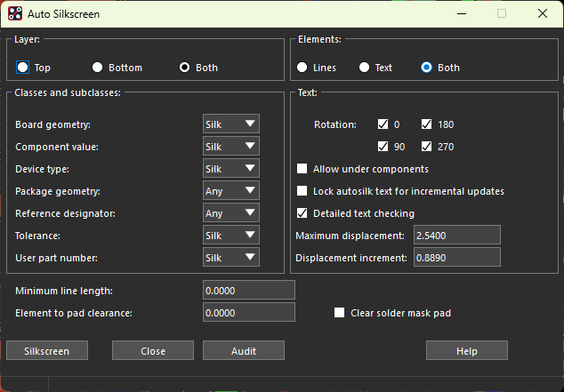Open the Board geometry dropdown
564x392 pixels.
(231, 124)
